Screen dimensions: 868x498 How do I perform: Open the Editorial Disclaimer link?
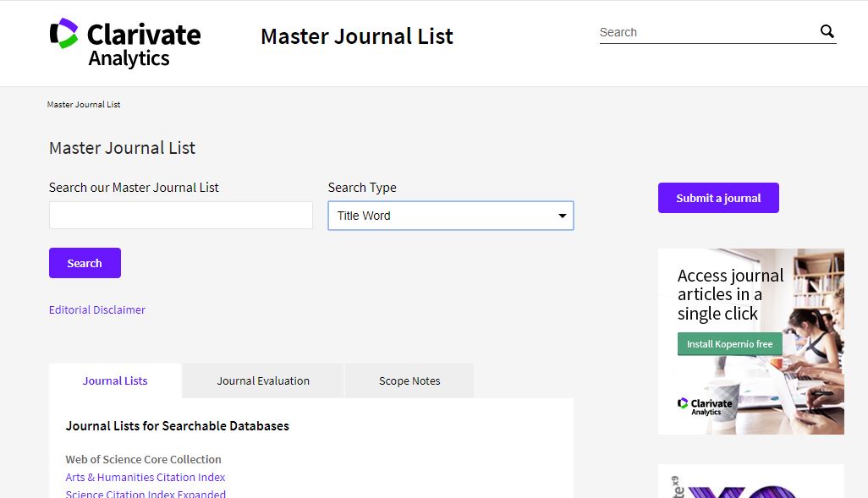97,310
